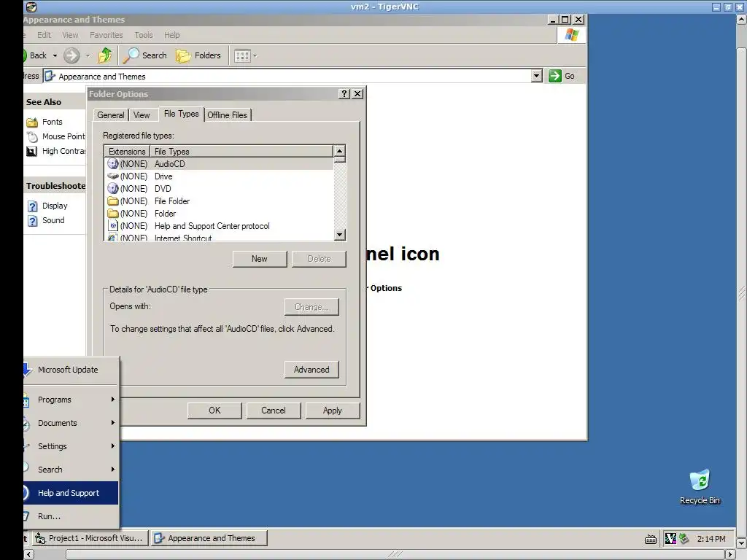Click Appearance and Themes taskbar button

209,538
